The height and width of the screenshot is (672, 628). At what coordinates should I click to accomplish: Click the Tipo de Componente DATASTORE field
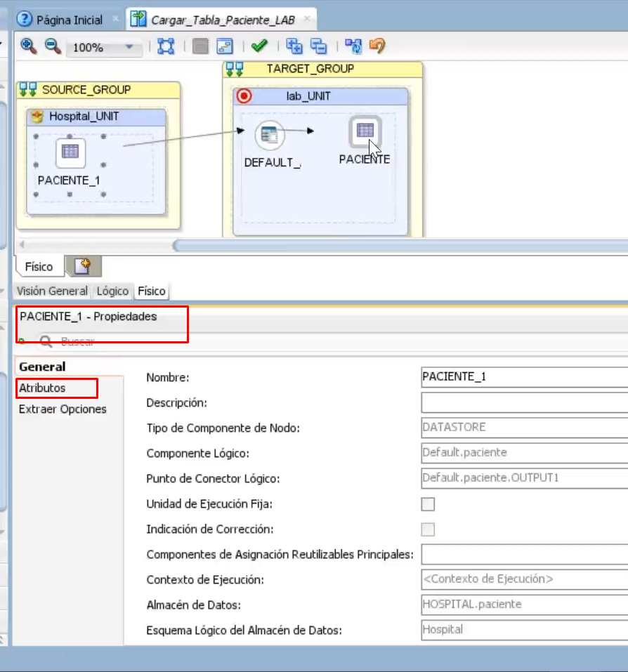(524, 428)
